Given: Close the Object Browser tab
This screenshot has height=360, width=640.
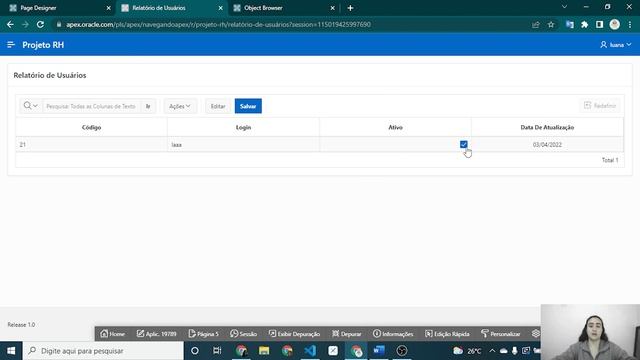Looking at the screenshot, I should click(332, 8).
